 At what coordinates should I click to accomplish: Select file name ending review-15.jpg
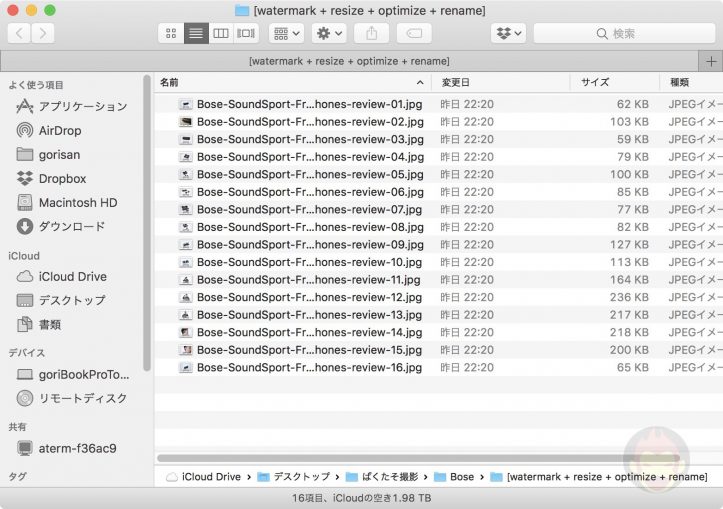point(309,350)
